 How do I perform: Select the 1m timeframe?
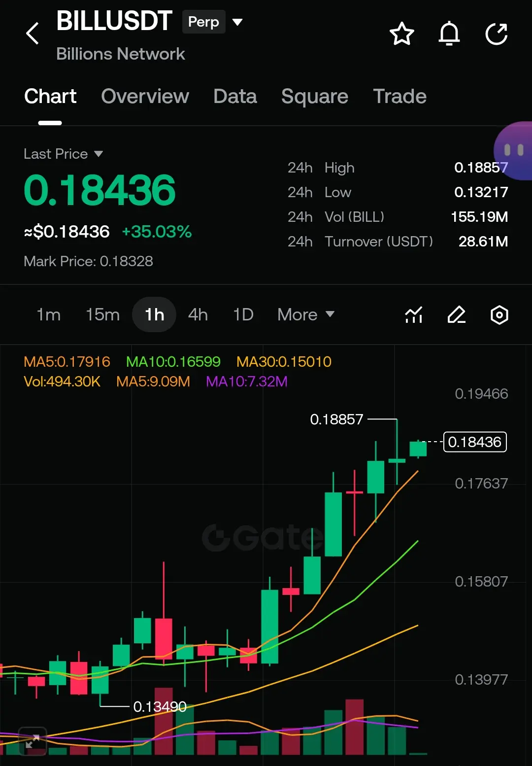click(49, 314)
